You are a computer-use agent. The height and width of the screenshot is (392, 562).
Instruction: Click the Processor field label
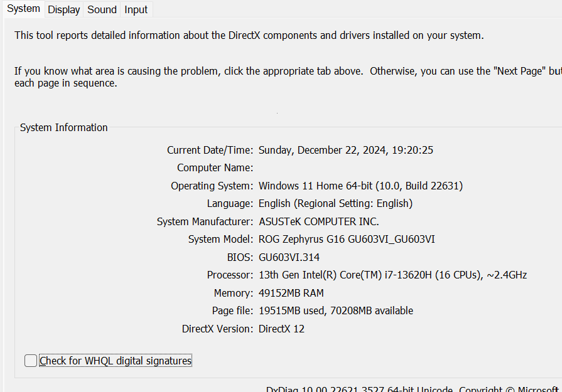(x=230, y=275)
